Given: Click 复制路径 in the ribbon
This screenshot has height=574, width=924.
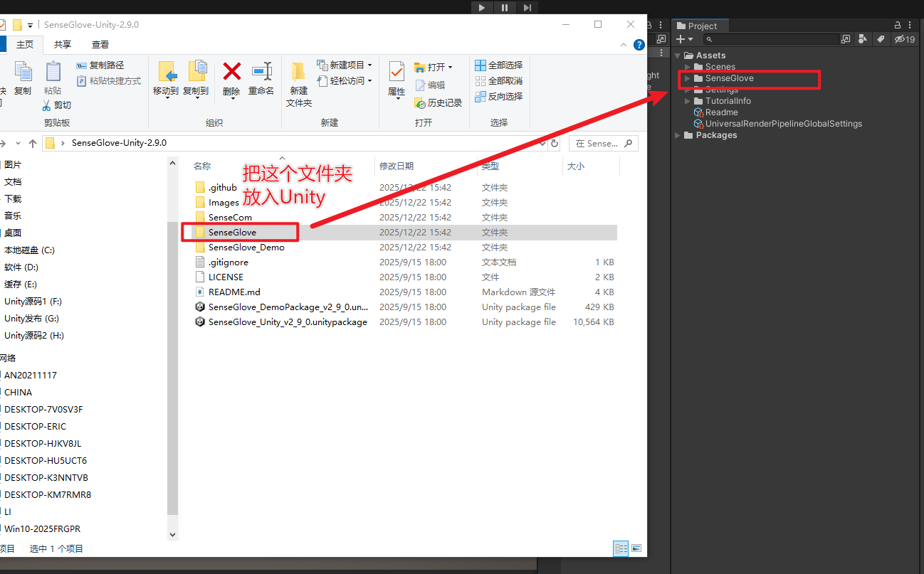Looking at the screenshot, I should point(100,65).
